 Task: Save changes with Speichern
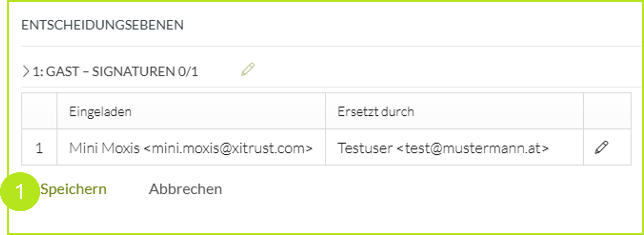tap(73, 190)
